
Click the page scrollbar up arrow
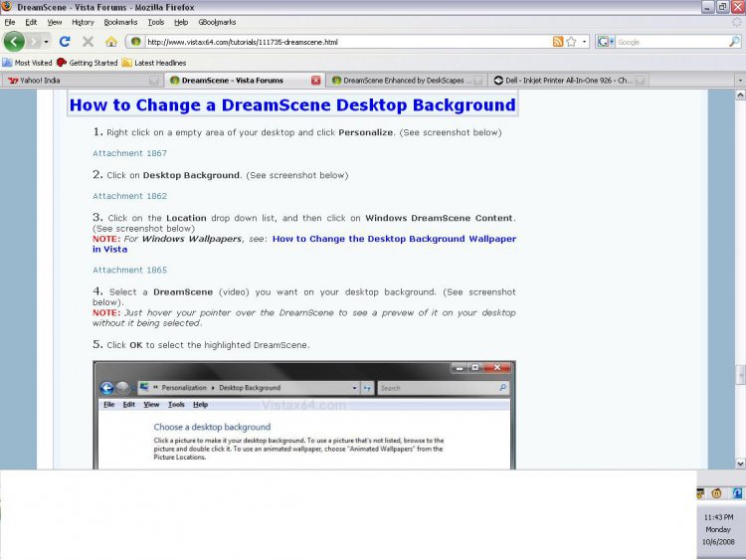[740, 95]
